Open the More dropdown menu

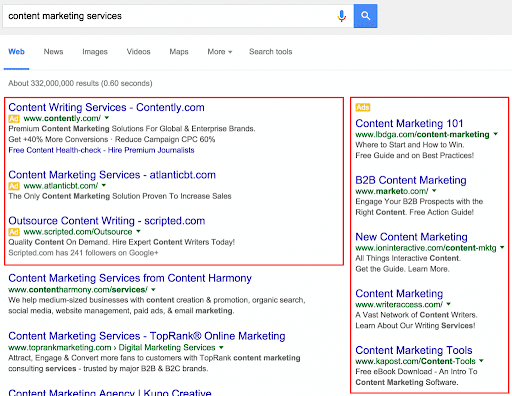coord(220,52)
